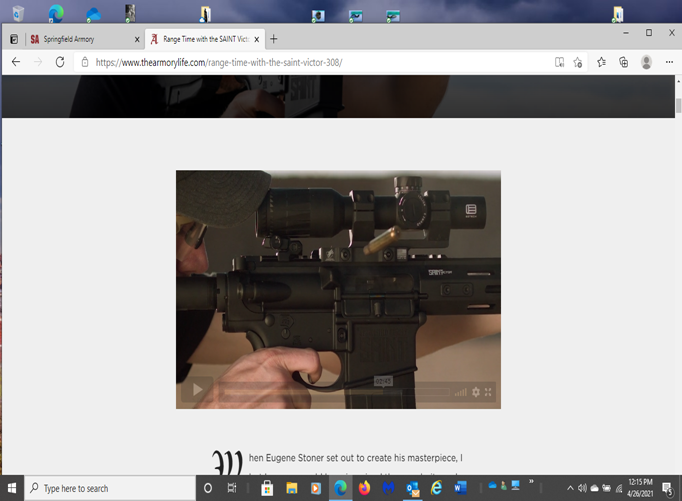Close the Springfield Armory tab
This screenshot has height=501, width=682.
click(x=137, y=39)
